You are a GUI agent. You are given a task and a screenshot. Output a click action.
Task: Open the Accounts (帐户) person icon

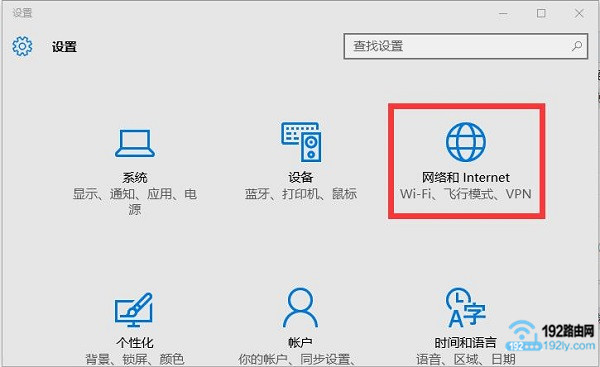(300, 308)
